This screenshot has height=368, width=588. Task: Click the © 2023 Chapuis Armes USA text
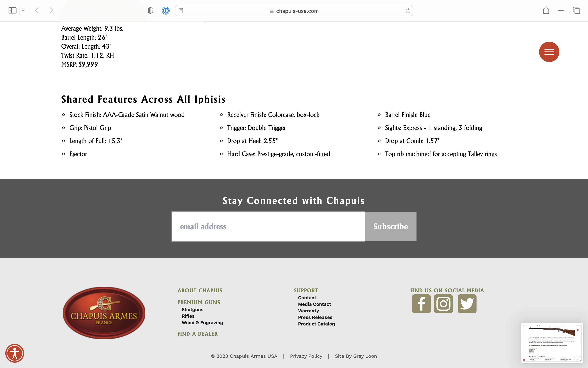pyautogui.click(x=244, y=356)
